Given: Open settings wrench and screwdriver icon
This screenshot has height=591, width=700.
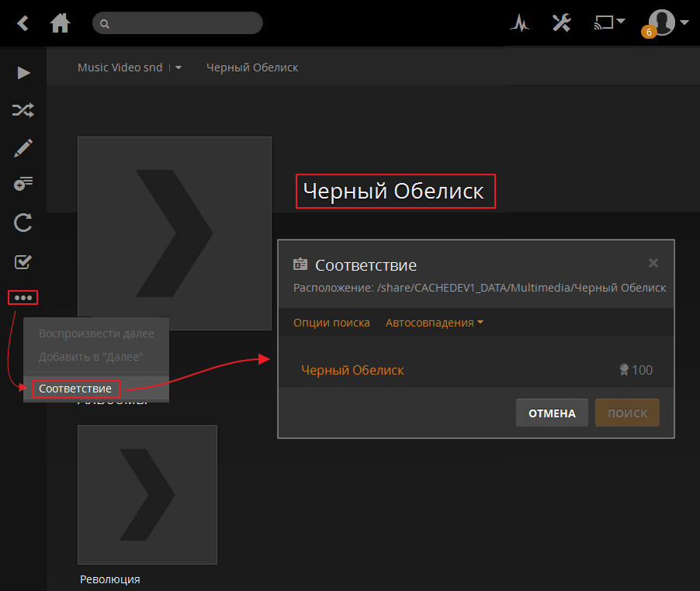Looking at the screenshot, I should [x=561, y=22].
